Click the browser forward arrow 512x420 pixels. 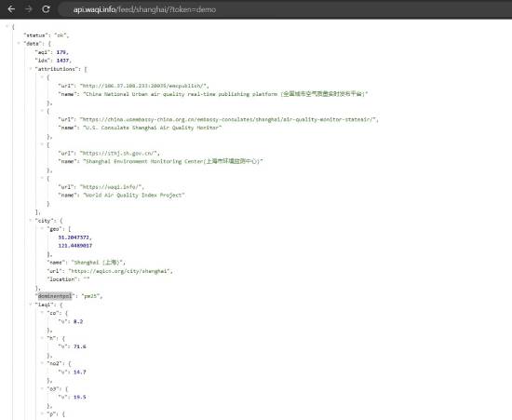click(29, 9)
